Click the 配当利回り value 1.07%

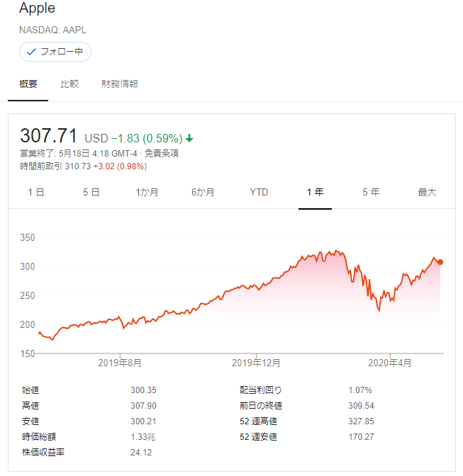[360, 390]
